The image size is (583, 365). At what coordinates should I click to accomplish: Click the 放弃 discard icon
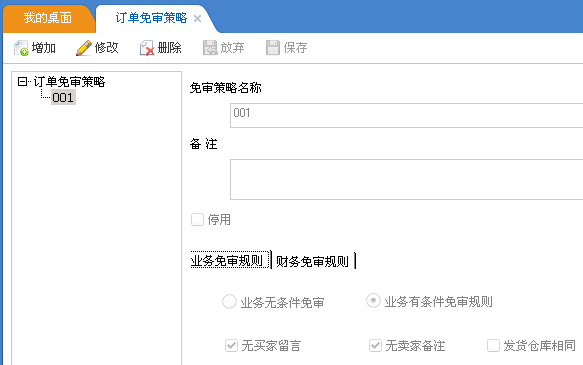tap(210, 48)
